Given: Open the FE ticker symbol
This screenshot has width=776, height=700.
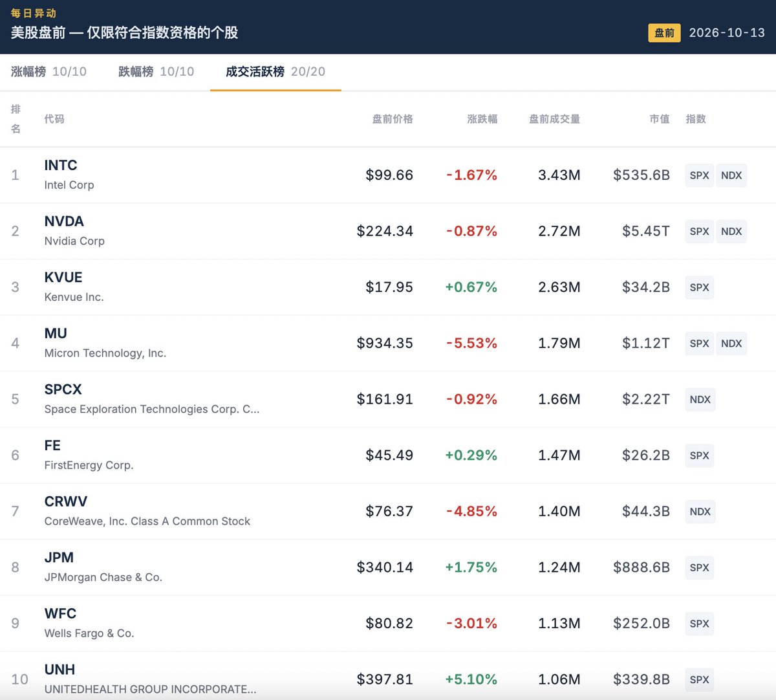Looking at the screenshot, I should click(52, 446).
